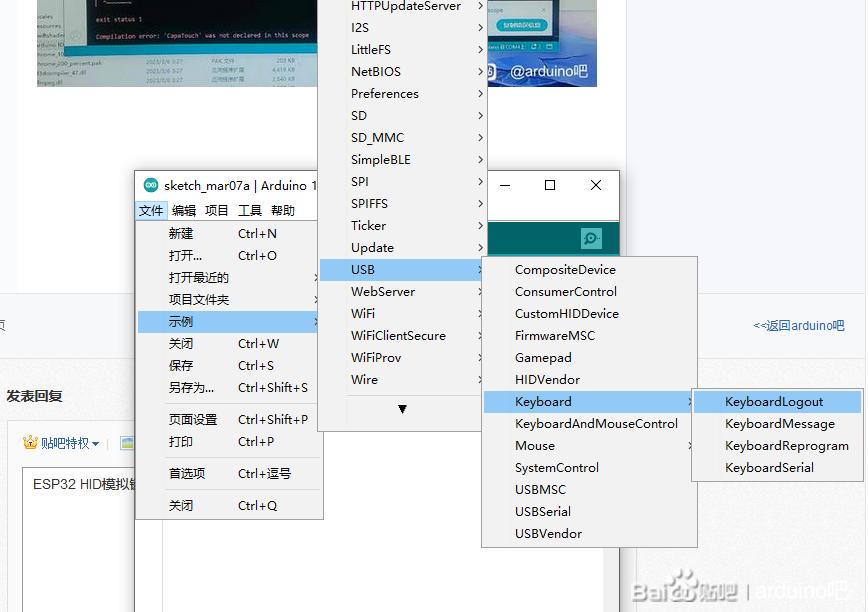Open the KeyboardMessage example
Viewport: 868px width, 612px height.
tap(777, 424)
